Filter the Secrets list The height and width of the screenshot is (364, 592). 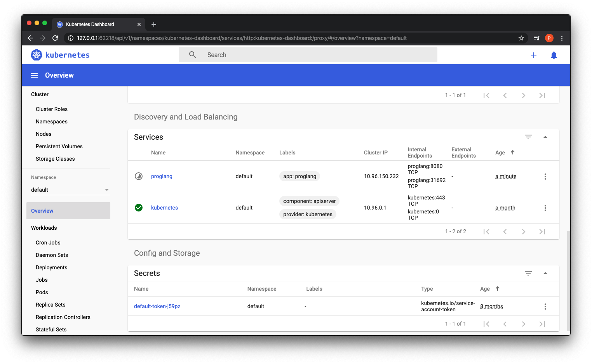point(528,273)
